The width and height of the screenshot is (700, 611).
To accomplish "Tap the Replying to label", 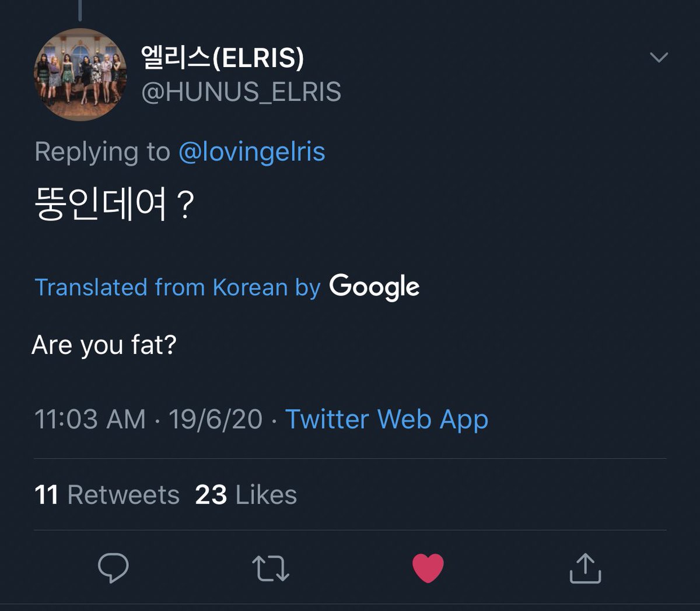I will [x=102, y=152].
